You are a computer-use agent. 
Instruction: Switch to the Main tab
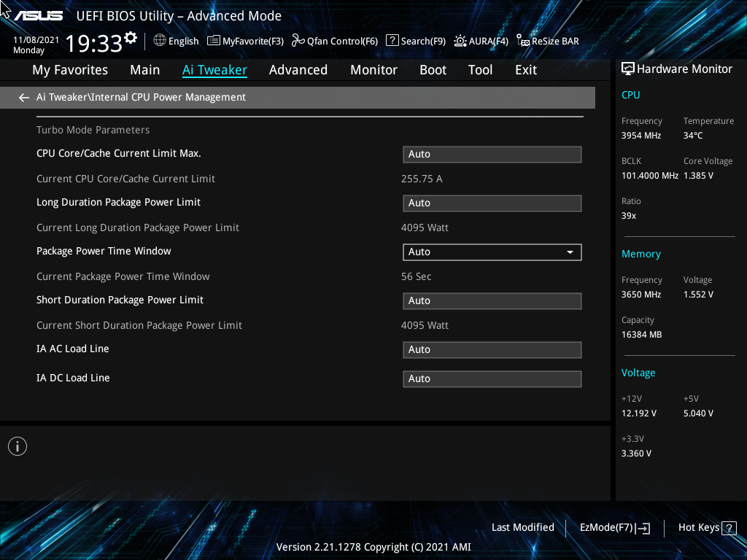[145, 70]
